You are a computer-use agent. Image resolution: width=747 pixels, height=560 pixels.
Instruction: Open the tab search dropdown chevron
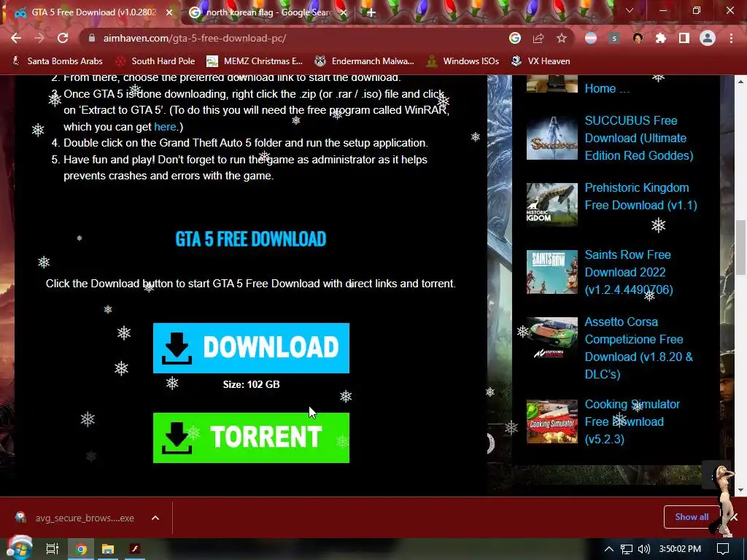pyautogui.click(x=630, y=10)
